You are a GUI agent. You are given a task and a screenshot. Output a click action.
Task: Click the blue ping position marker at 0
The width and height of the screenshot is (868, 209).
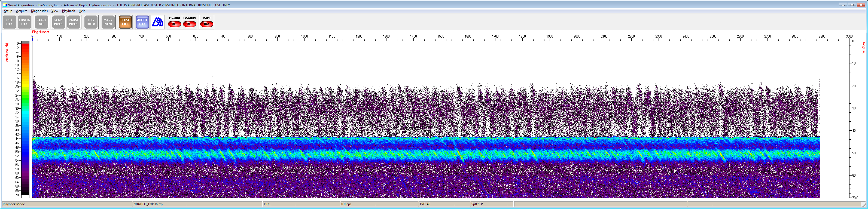(x=32, y=39)
